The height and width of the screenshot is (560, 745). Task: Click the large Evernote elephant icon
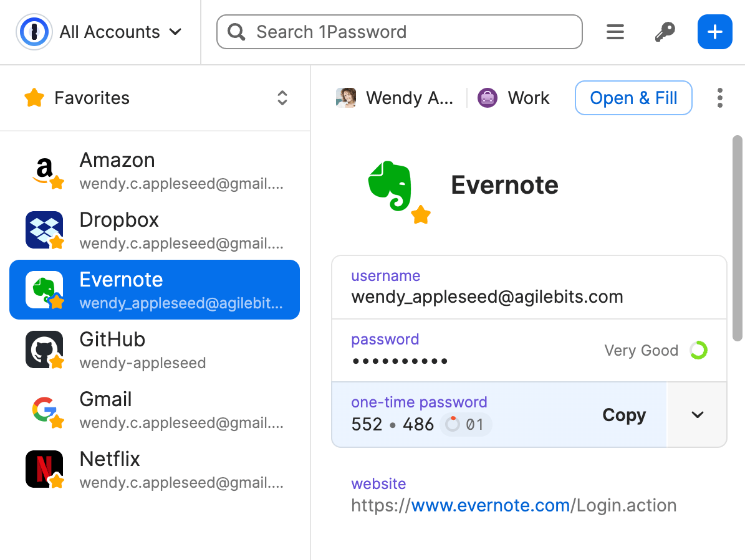click(x=390, y=186)
